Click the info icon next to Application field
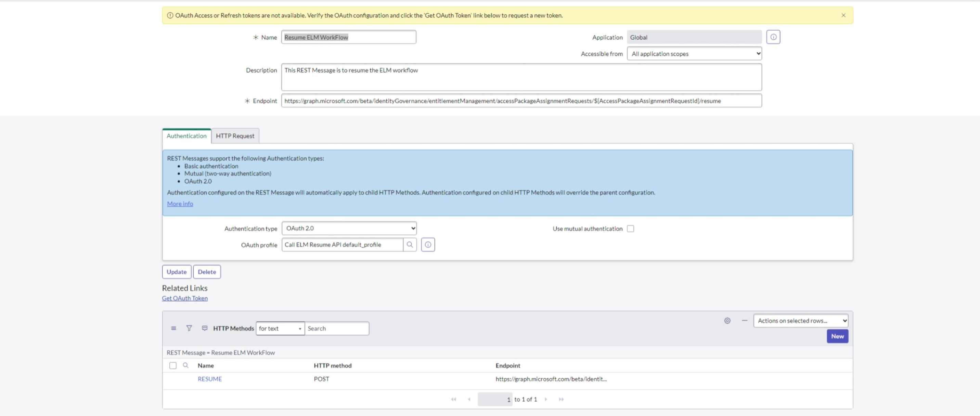Viewport: 980px width, 416px height. click(773, 37)
